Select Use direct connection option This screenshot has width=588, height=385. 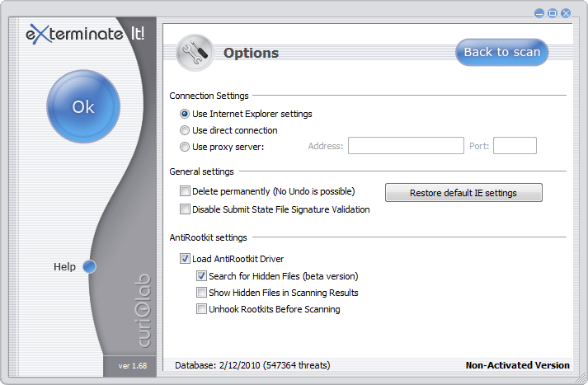point(185,130)
